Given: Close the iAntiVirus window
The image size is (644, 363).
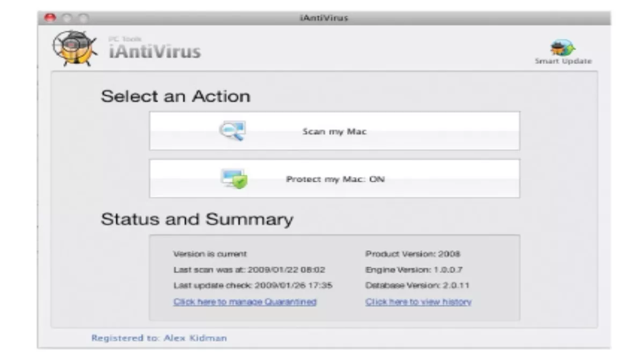Looking at the screenshot, I should click(50, 18).
